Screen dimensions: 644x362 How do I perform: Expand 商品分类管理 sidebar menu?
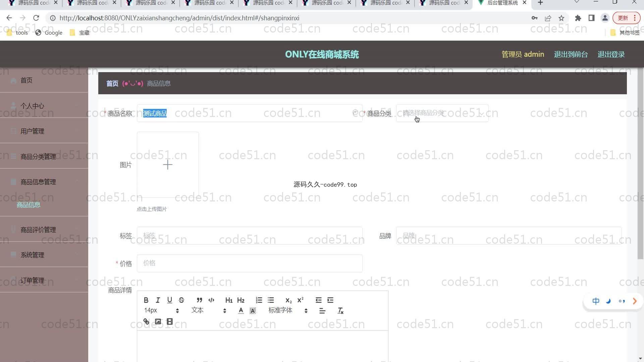(x=44, y=157)
